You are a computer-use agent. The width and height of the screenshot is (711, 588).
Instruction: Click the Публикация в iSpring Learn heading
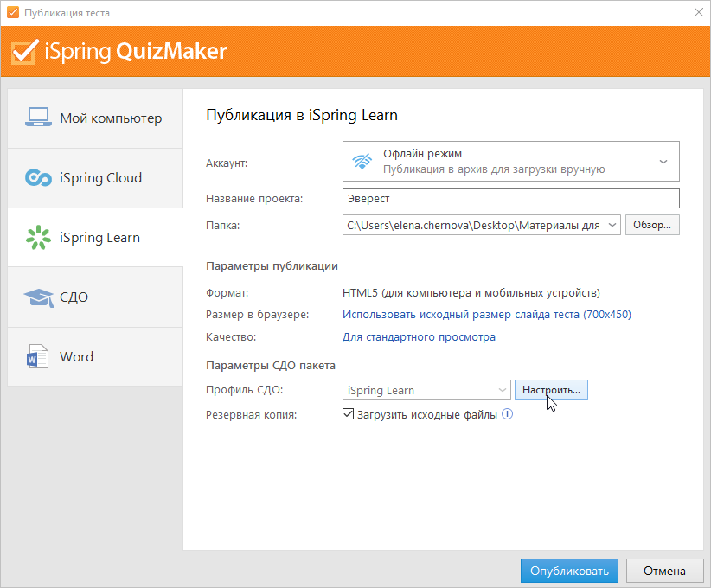click(x=302, y=115)
